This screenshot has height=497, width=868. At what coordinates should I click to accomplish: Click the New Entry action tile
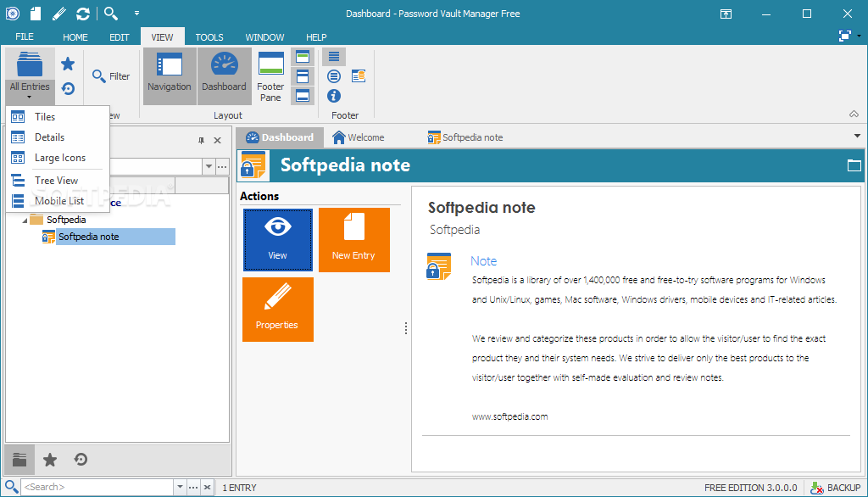click(354, 240)
